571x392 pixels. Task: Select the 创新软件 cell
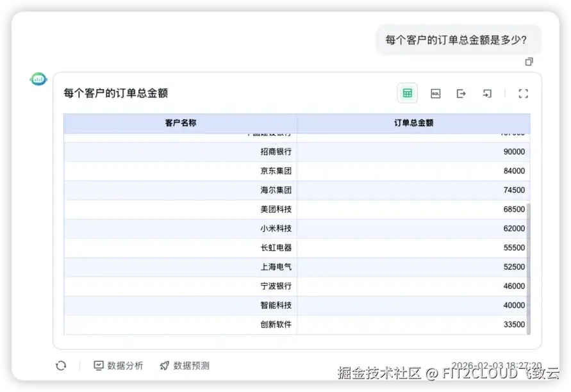pos(180,325)
